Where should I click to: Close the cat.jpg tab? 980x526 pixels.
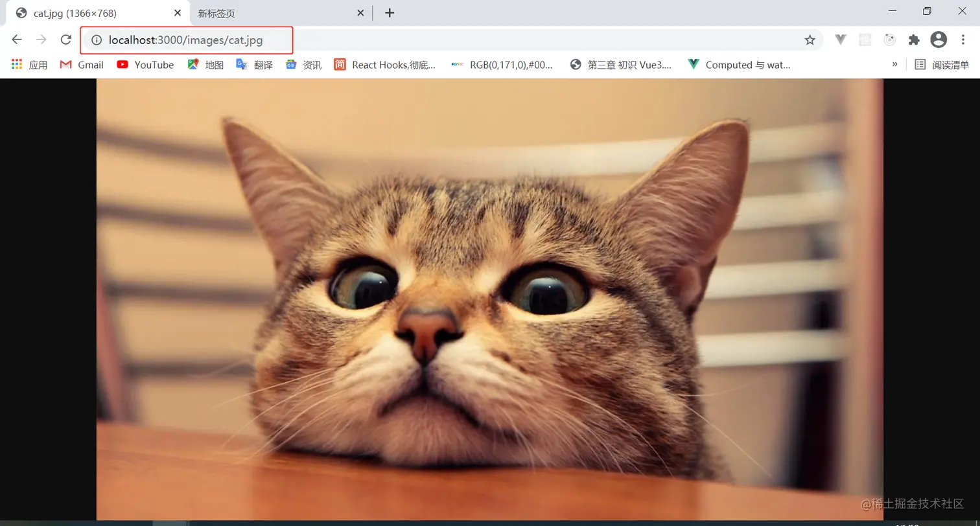tap(178, 13)
